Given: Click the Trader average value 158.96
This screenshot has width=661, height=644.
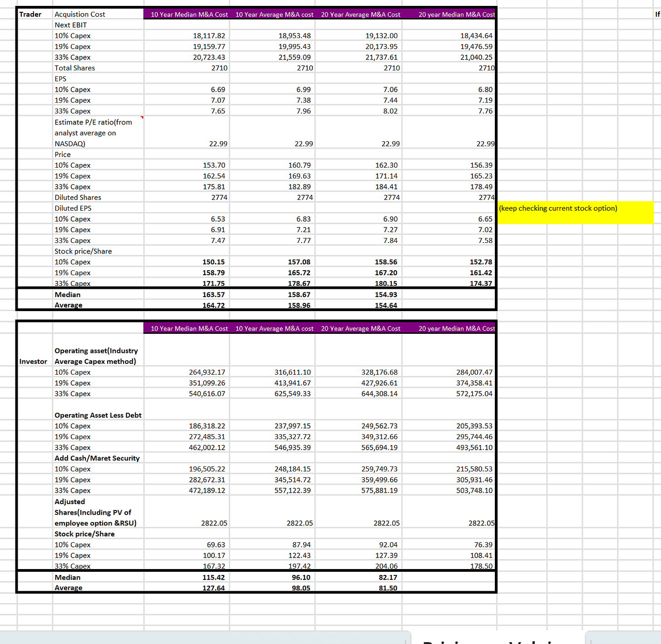Looking at the screenshot, I should [x=299, y=305].
